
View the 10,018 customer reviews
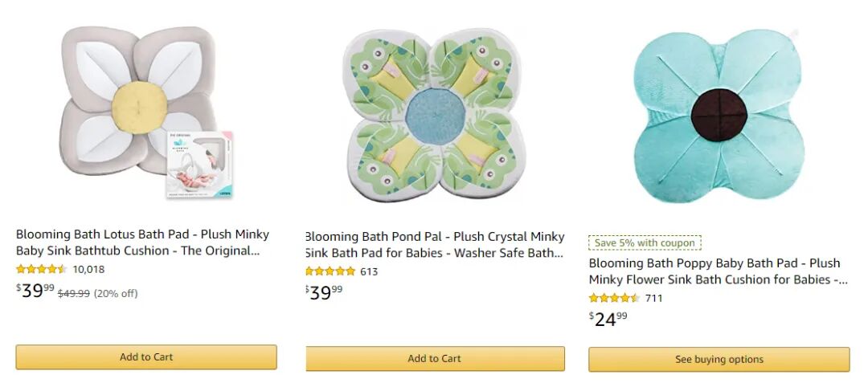88,270
